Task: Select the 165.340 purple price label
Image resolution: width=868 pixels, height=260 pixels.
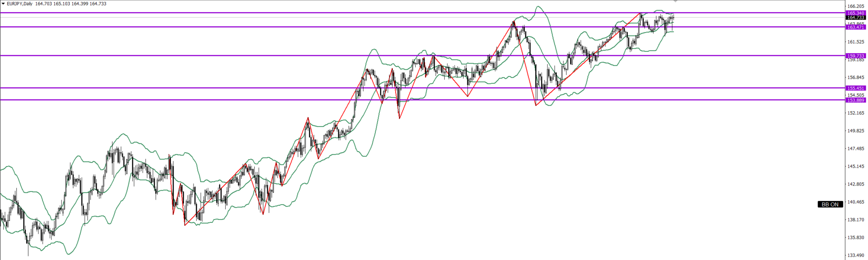Action: (x=856, y=13)
